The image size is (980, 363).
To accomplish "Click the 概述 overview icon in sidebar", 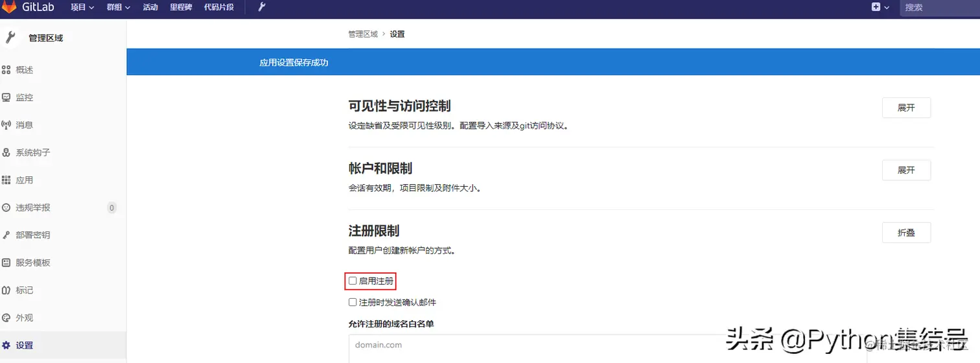I will coord(6,70).
